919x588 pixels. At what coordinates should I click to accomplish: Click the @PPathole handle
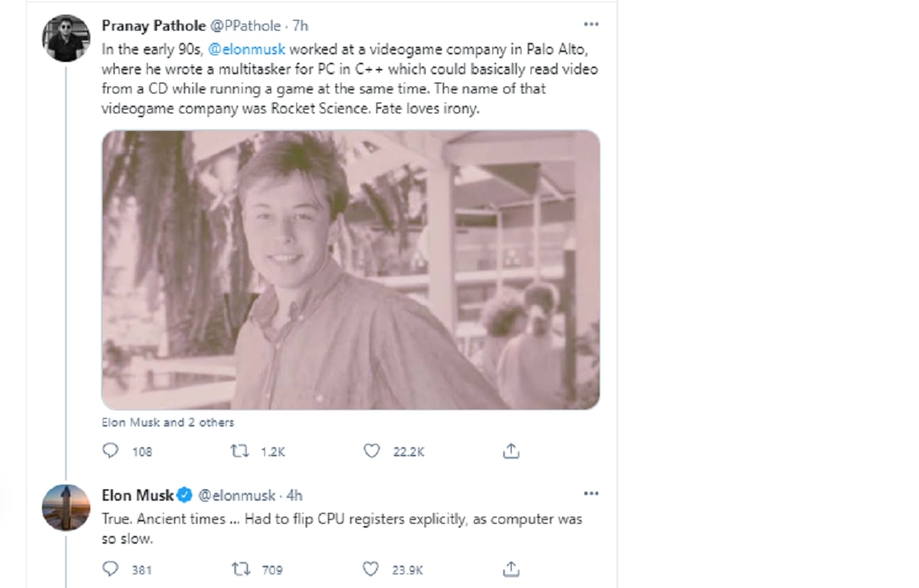point(245,25)
